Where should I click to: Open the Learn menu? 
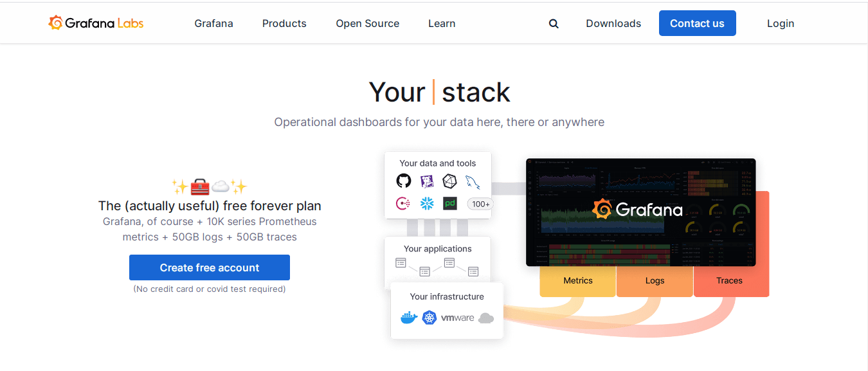tap(441, 23)
